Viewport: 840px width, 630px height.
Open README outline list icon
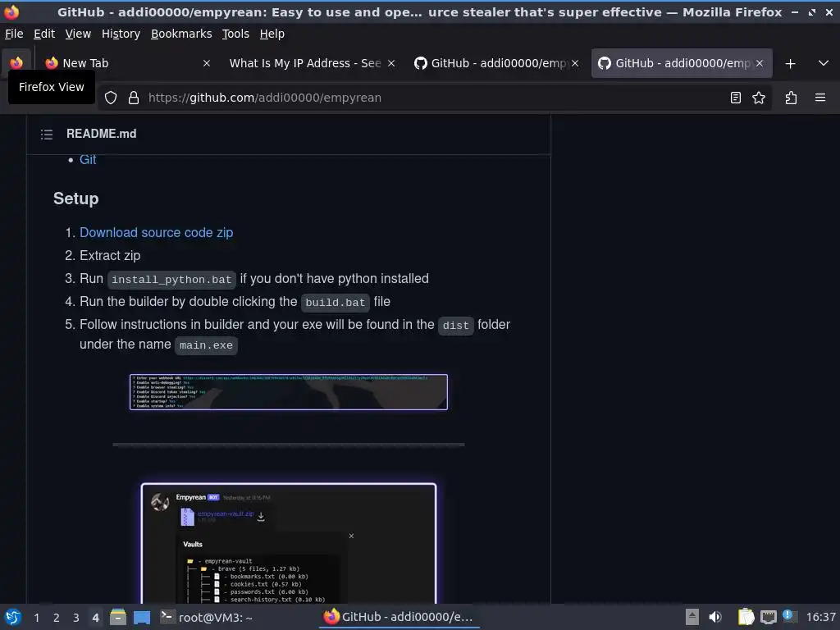pos(47,134)
